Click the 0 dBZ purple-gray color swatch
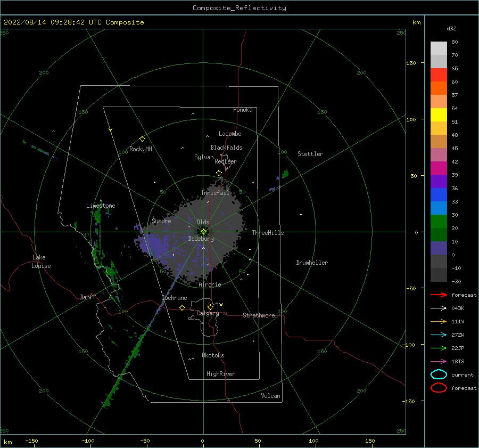Viewport: 479px width, 448px height. [x=439, y=248]
